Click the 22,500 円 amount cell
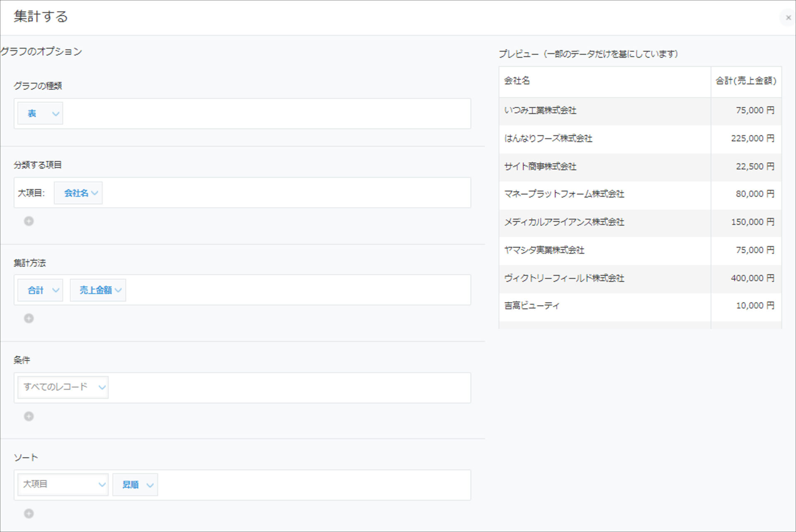796x532 pixels. click(x=746, y=167)
